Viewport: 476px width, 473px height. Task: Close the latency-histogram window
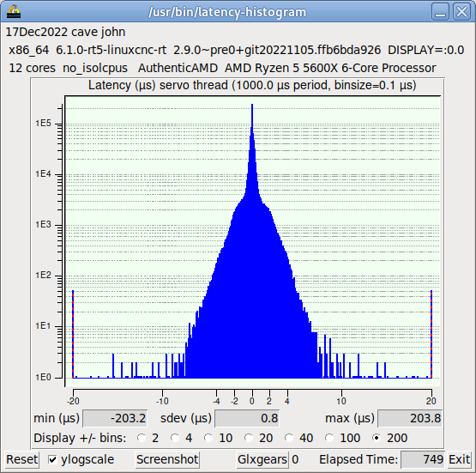click(x=461, y=12)
